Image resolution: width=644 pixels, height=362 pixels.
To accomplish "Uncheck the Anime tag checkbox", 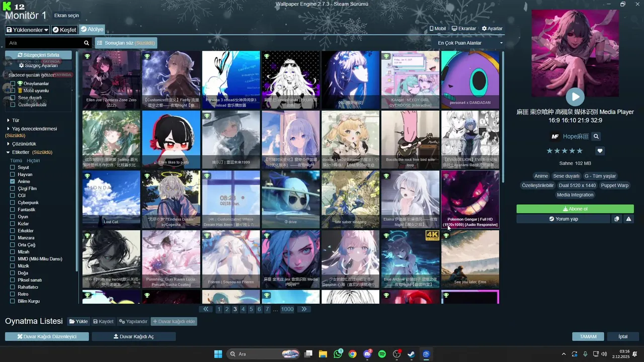I will (x=13, y=182).
